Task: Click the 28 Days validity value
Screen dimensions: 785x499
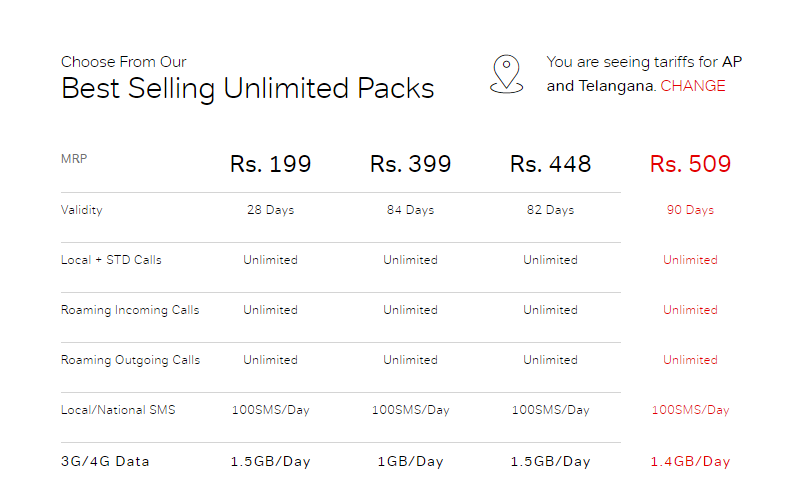Action: tap(270, 211)
